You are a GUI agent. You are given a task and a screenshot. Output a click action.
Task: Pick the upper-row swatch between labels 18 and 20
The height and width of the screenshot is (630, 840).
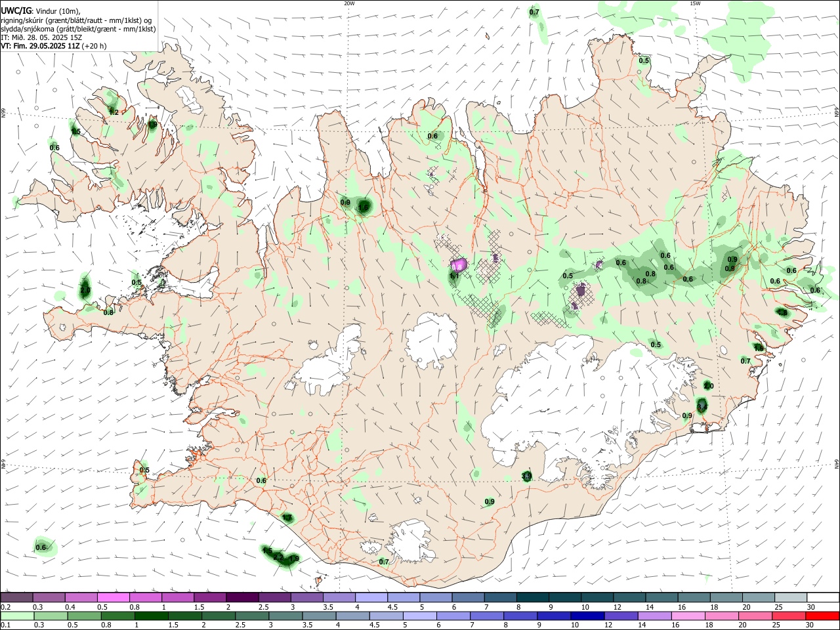(726, 598)
